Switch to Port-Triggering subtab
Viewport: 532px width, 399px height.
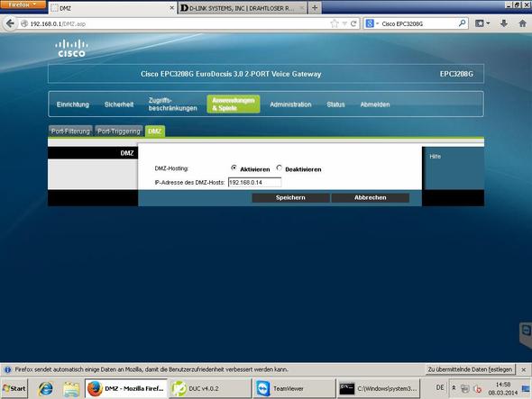pyautogui.click(x=119, y=131)
